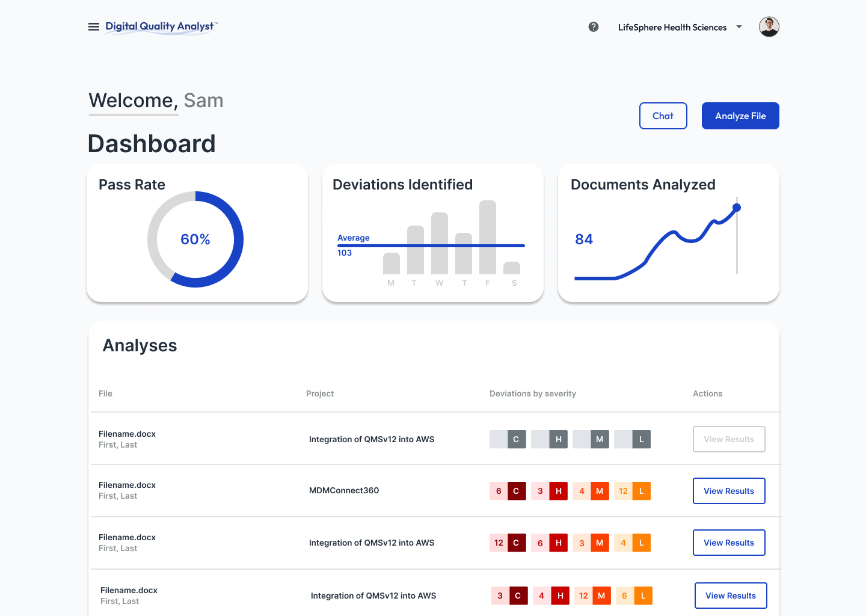Click the end point of Documents Analyzed line
The width and height of the screenshot is (866, 616).
[737, 208]
